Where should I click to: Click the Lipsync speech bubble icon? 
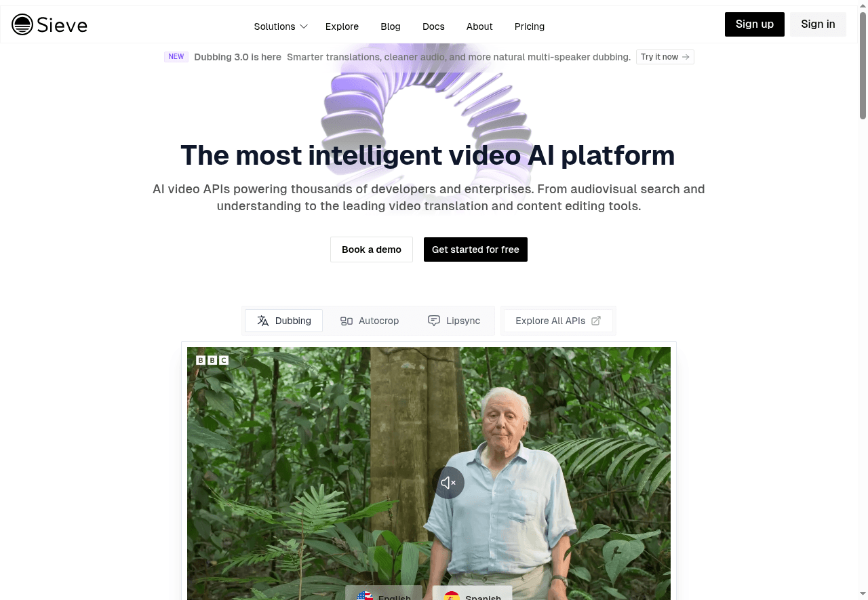(x=434, y=321)
